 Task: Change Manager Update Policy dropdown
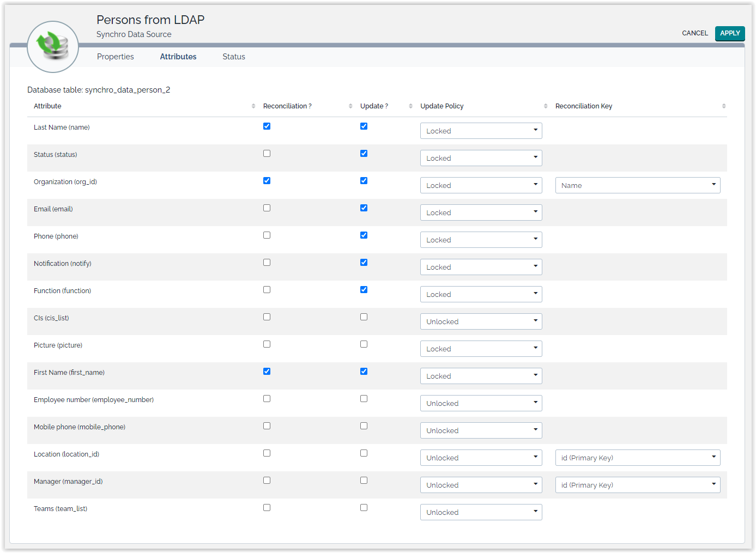(x=481, y=485)
